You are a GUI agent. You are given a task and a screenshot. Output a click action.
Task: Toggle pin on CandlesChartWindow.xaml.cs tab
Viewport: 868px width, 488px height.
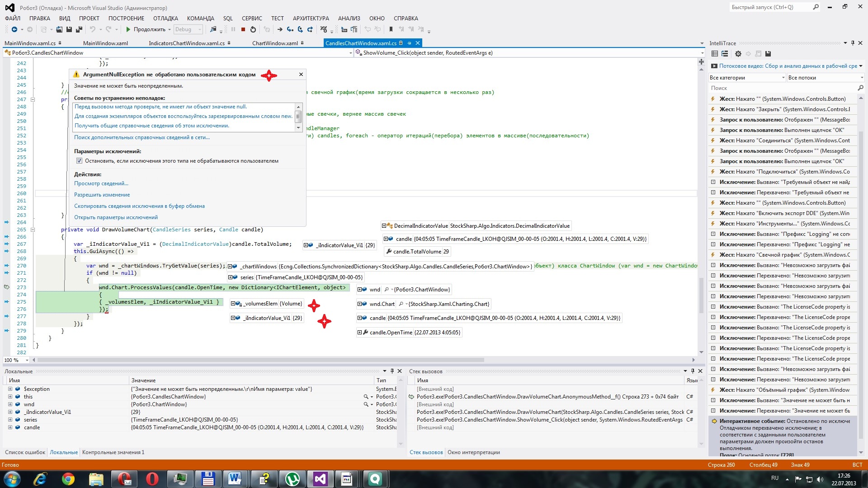coord(409,43)
